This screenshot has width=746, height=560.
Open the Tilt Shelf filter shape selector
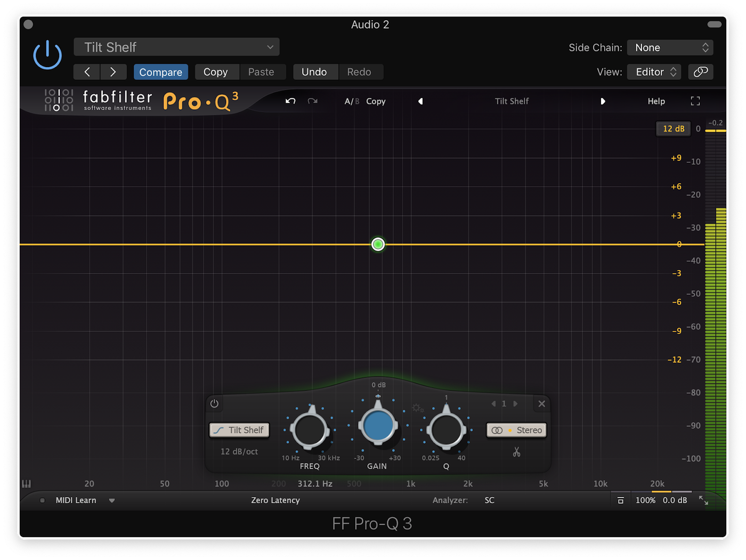pos(239,430)
